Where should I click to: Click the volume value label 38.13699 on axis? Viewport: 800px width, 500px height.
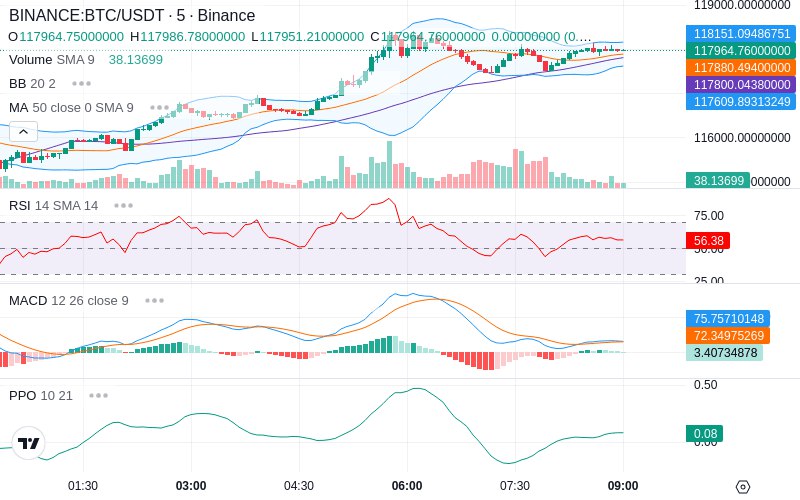click(718, 181)
